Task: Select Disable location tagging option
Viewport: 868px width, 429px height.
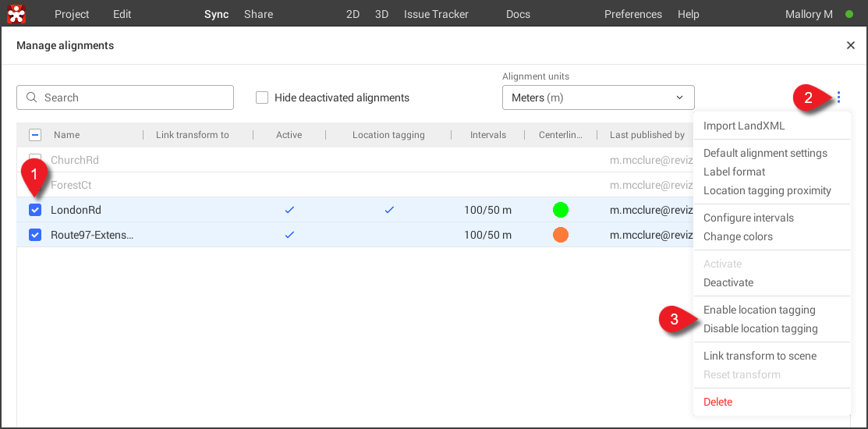Action: click(x=760, y=328)
